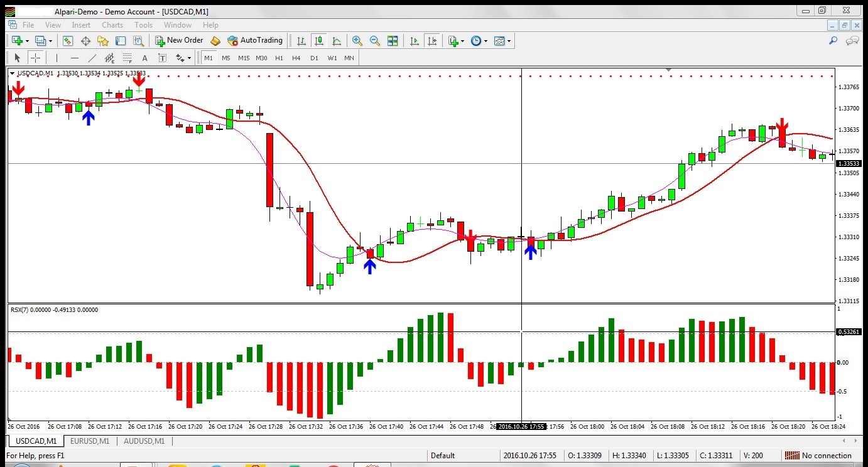Switch chart to line chart type
The height and width of the screenshot is (467, 868).
(x=337, y=41)
